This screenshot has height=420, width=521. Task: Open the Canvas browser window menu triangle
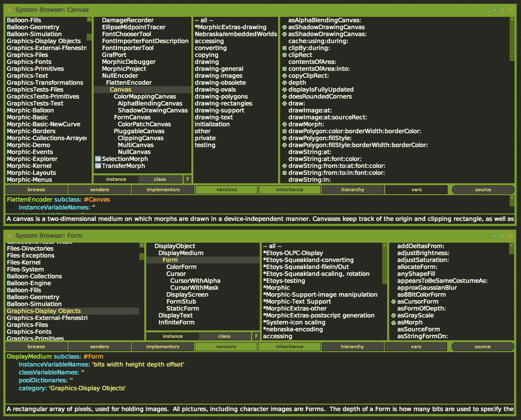tap(494, 10)
